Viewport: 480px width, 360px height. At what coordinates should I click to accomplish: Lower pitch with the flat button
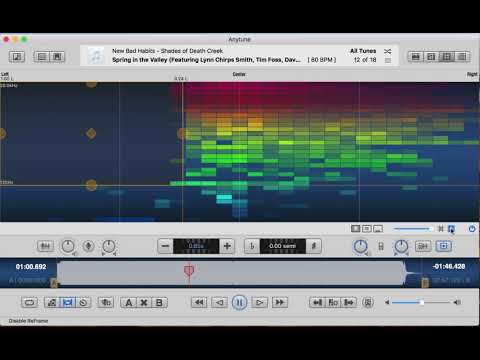click(x=252, y=246)
